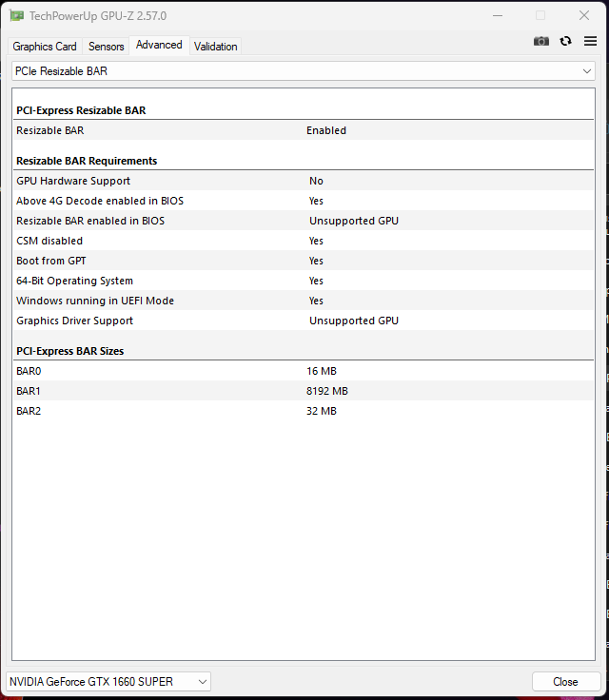Viewport: 609px width, 700px height.
Task: Go to the Validation tab
Action: click(x=215, y=47)
